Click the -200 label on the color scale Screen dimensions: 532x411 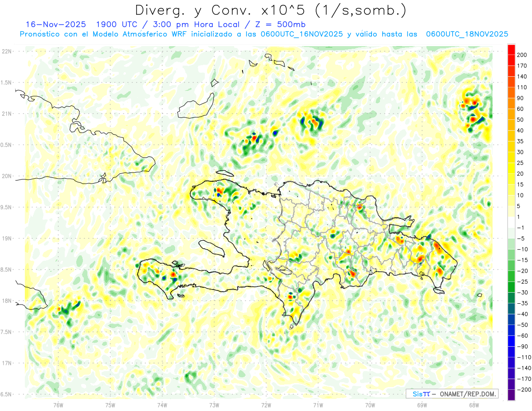524,390
